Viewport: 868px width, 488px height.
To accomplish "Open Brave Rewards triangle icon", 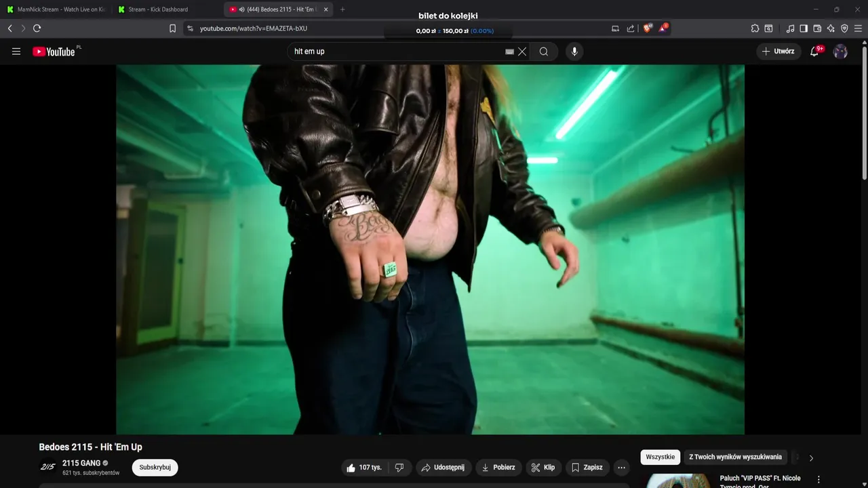I will [x=663, y=28].
